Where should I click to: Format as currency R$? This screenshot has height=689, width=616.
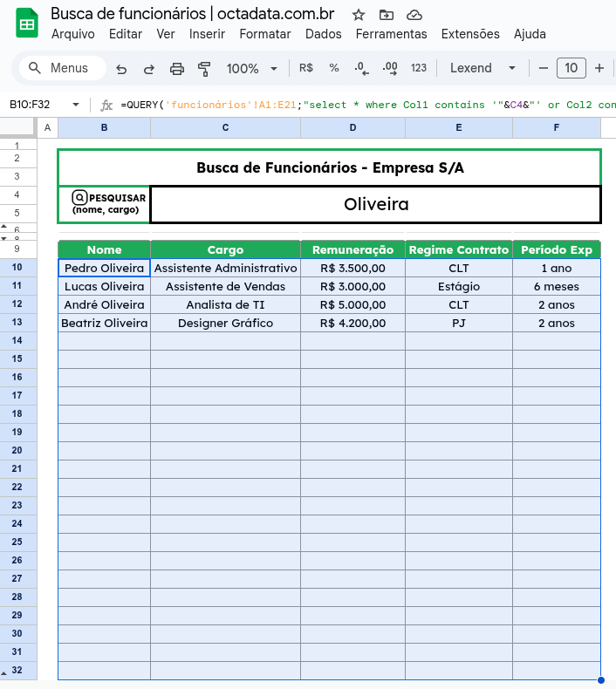click(x=306, y=68)
